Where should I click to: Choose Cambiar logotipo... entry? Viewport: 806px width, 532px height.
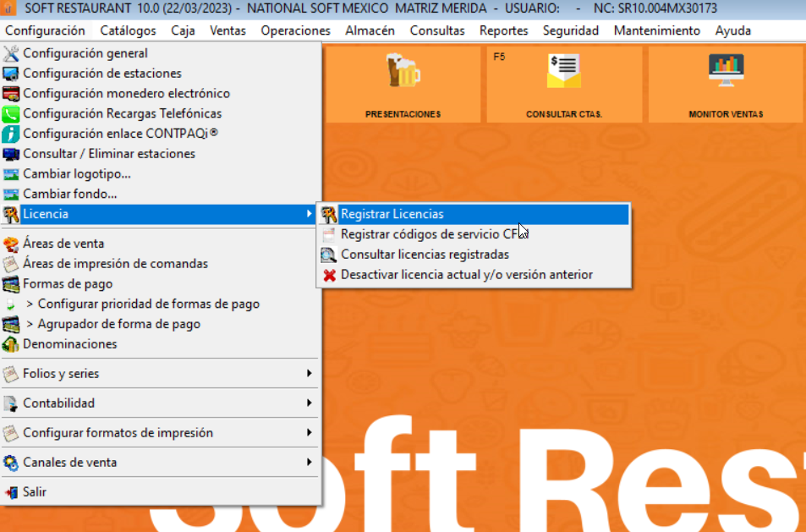pos(161,173)
